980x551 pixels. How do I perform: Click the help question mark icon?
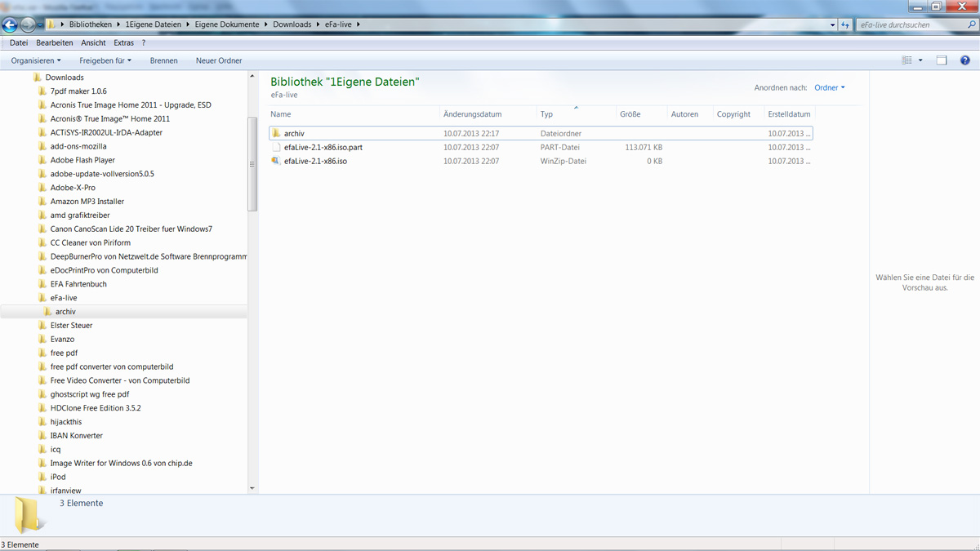click(x=964, y=60)
